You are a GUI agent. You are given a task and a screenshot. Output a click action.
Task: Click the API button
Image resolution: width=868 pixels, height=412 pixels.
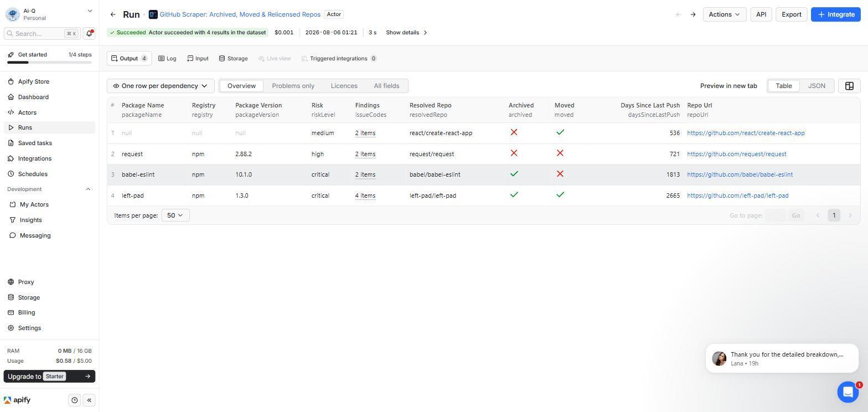[761, 14]
